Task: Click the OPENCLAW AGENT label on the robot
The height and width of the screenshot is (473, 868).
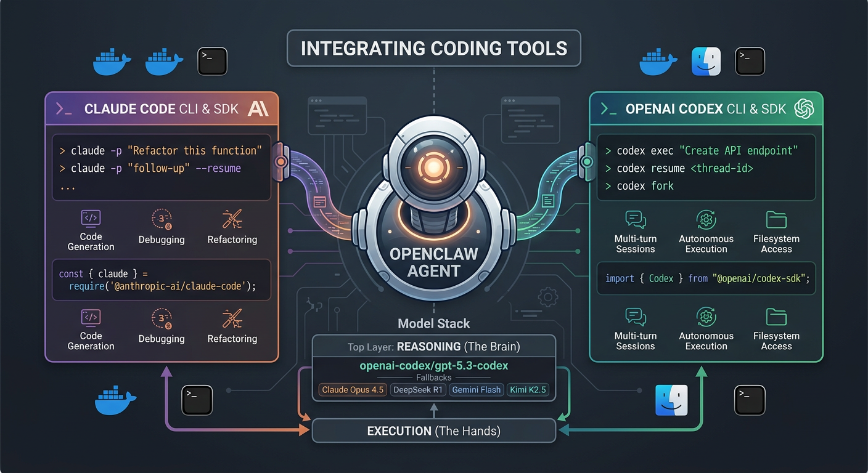Action: point(434,262)
